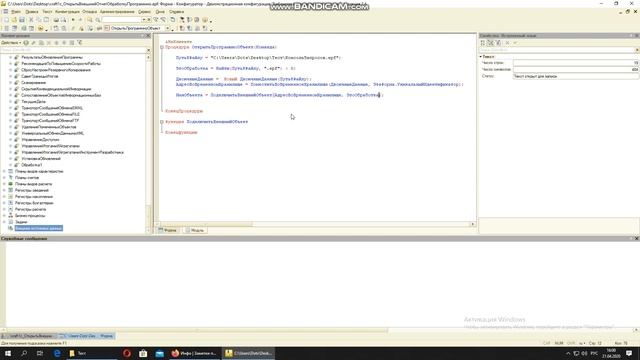Switch to the first window tab in the bottom bar
Image resolution: width=640 pixels, height=360 pixels.
[x=29, y=336]
